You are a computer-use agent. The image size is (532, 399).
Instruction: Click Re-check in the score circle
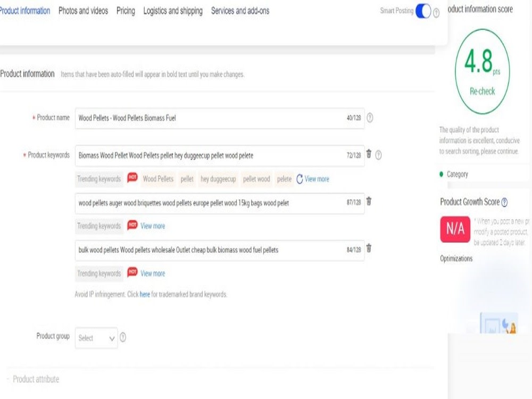pyautogui.click(x=482, y=92)
